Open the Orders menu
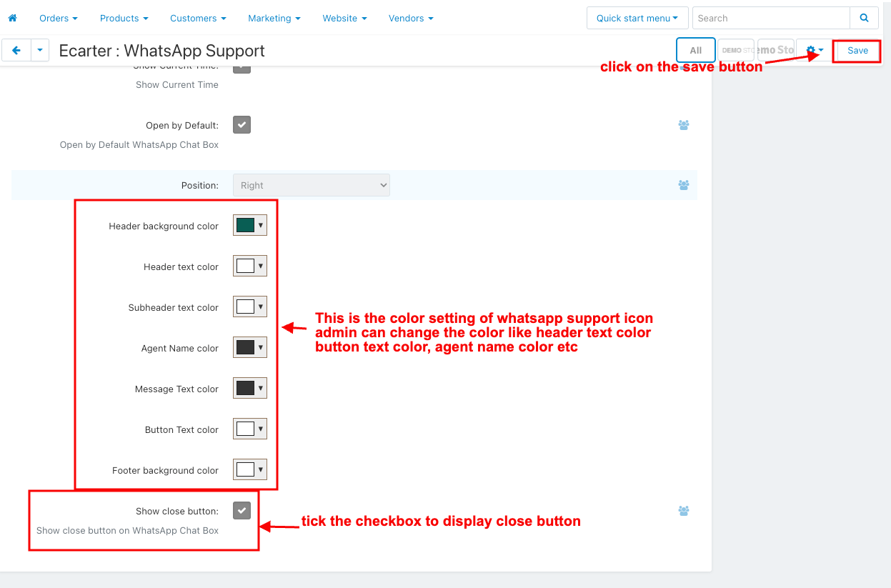 click(x=59, y=18)
